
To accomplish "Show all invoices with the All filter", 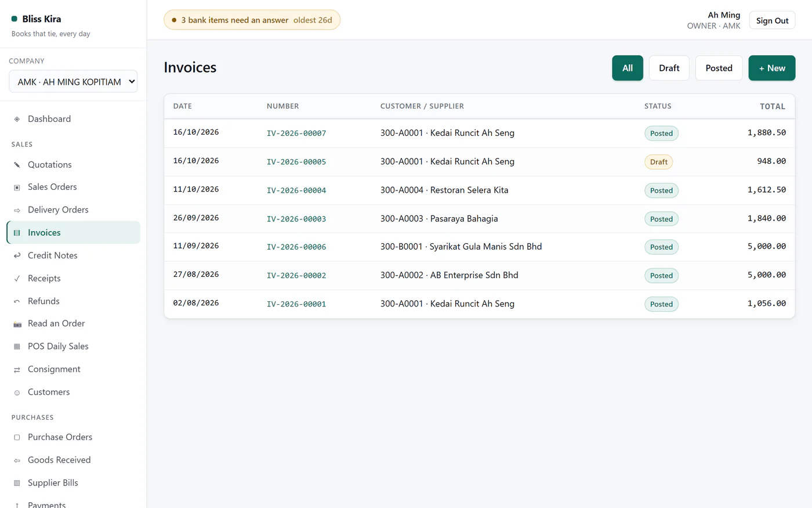I will point(628,68).
